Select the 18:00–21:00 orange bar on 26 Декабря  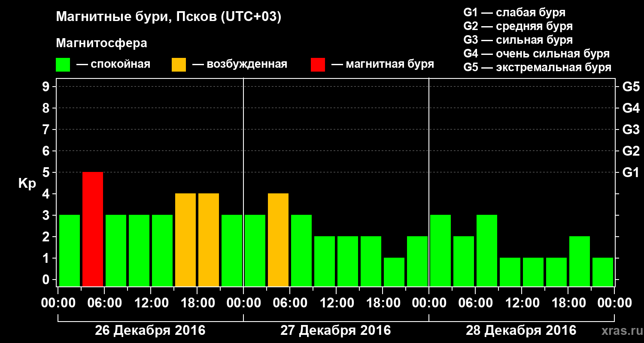209,240
